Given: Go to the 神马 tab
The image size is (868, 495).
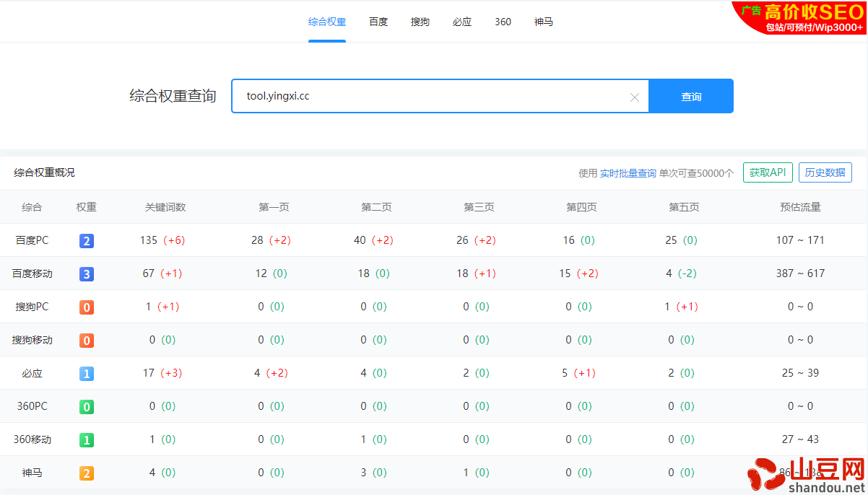Looking at the screenshot, I should click(544, 22).
